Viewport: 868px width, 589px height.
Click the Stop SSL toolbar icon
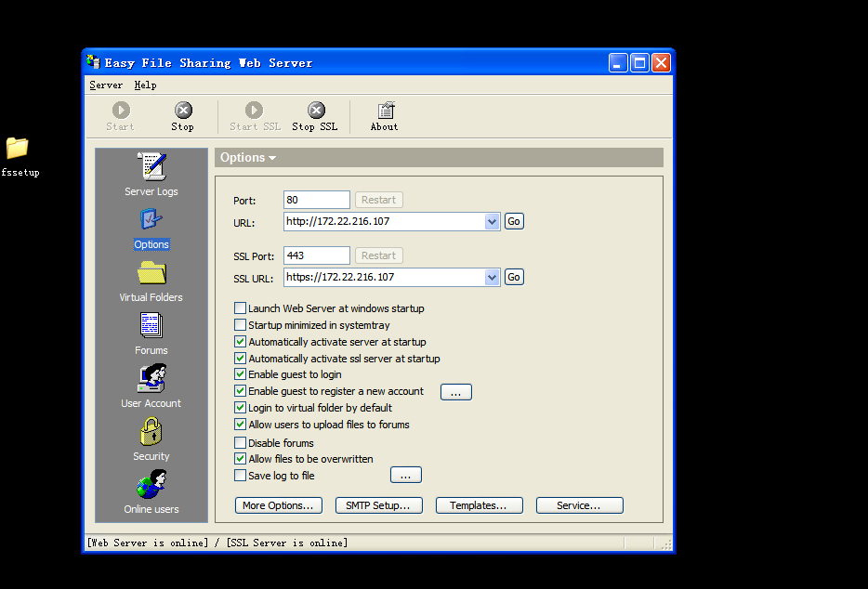316,111
